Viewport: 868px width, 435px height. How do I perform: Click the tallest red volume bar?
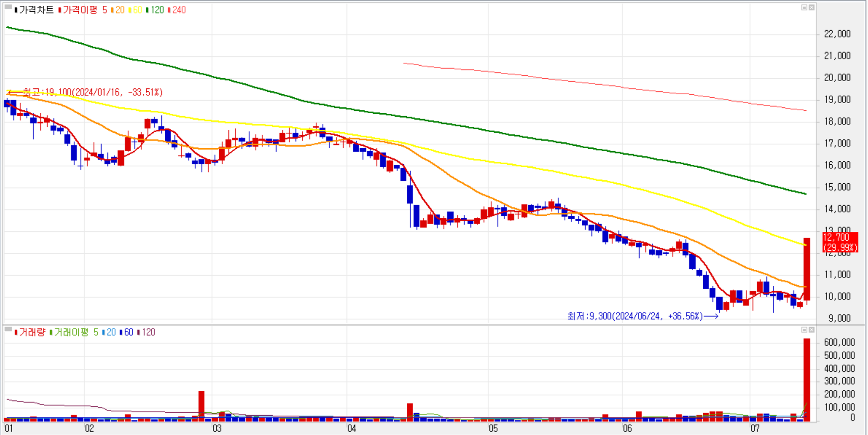(807, 380)
